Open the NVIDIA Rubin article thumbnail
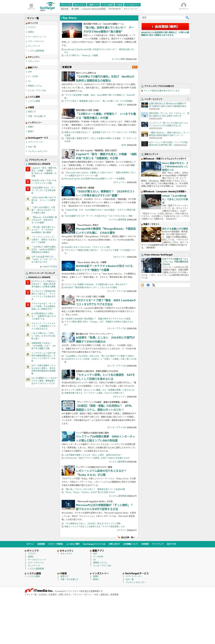The height and width of the screenshot is (644, 215). (68, 266)
